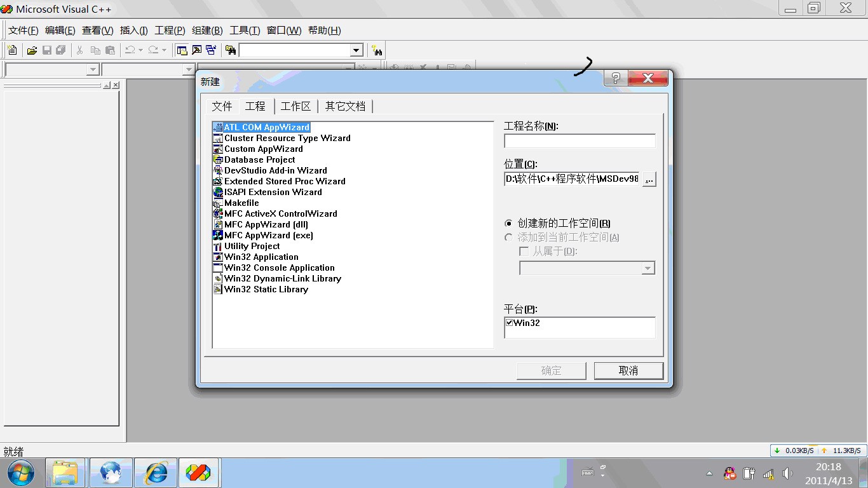Screen dimensions: 868x488
Task: Switch to the 文件 tab
Action: tap(222, 106)
